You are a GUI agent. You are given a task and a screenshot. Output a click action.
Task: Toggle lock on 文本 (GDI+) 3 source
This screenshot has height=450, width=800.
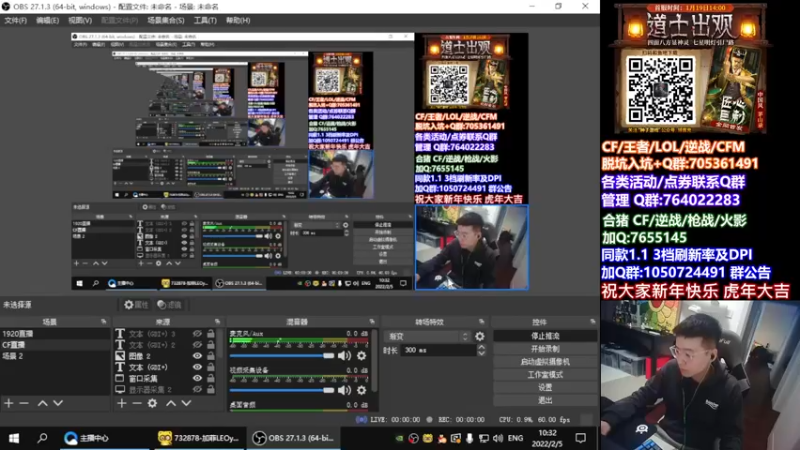tap(211, 334)
